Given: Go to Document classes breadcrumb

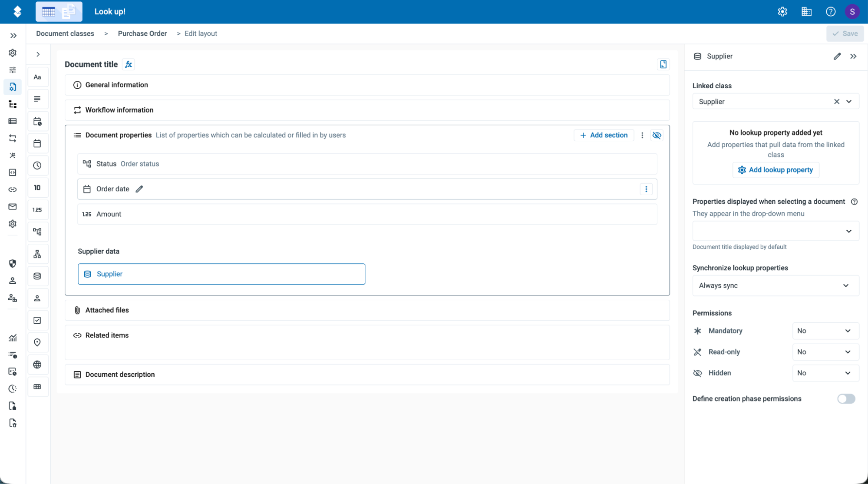Looking at the screenshot, I should click(x=65, y=33).
